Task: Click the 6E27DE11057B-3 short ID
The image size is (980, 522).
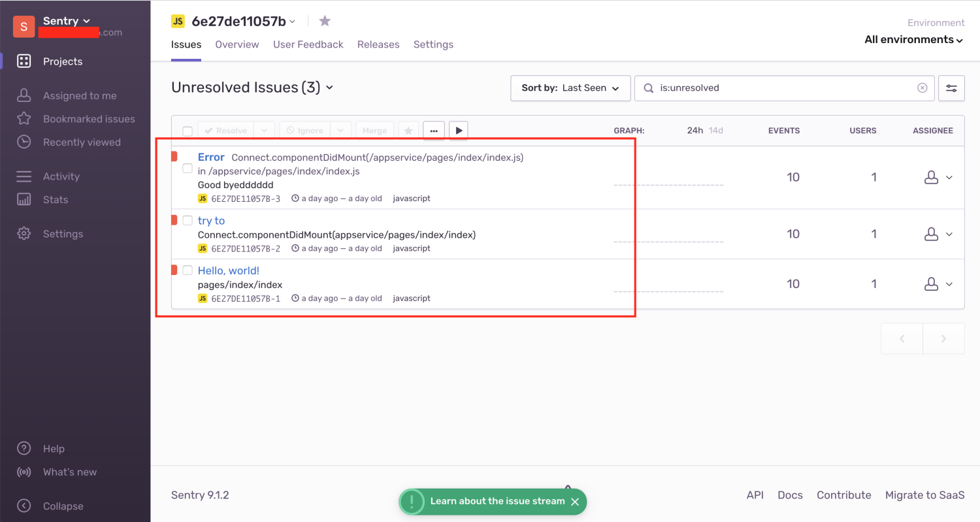Action: point(246,199)
